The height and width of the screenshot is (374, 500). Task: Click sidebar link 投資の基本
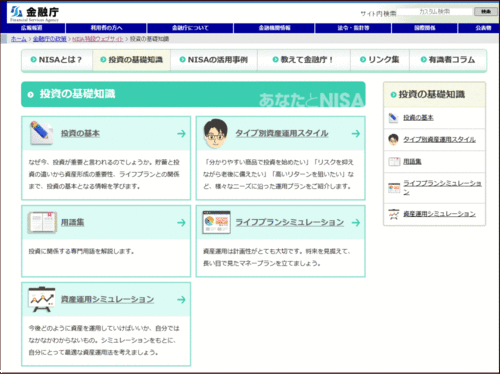pos(418,118)
